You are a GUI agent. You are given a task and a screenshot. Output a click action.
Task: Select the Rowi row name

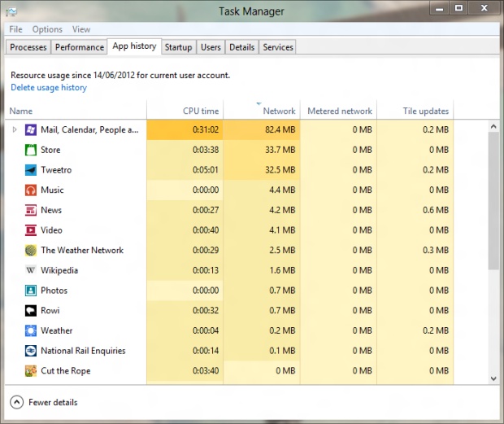50,310
